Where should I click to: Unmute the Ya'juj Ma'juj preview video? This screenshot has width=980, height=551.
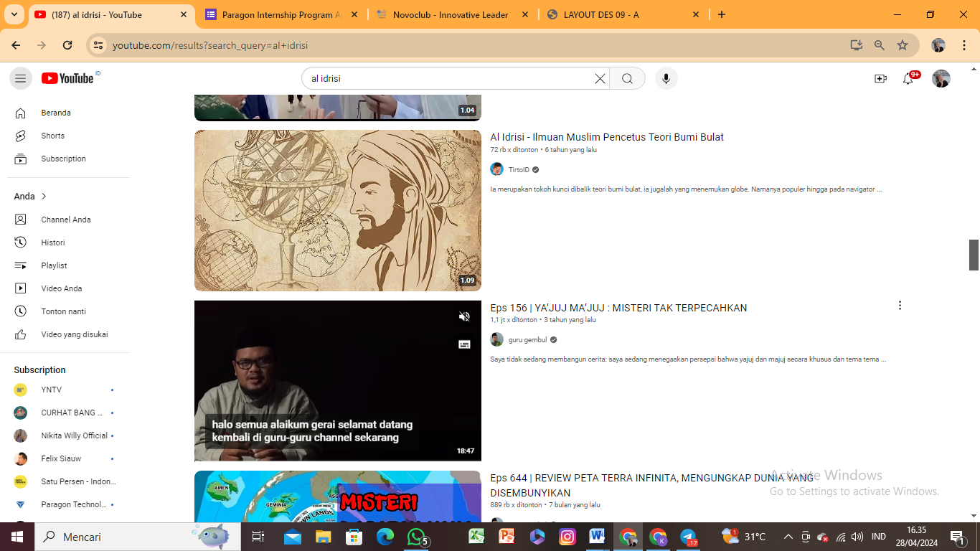click(464, 316)
